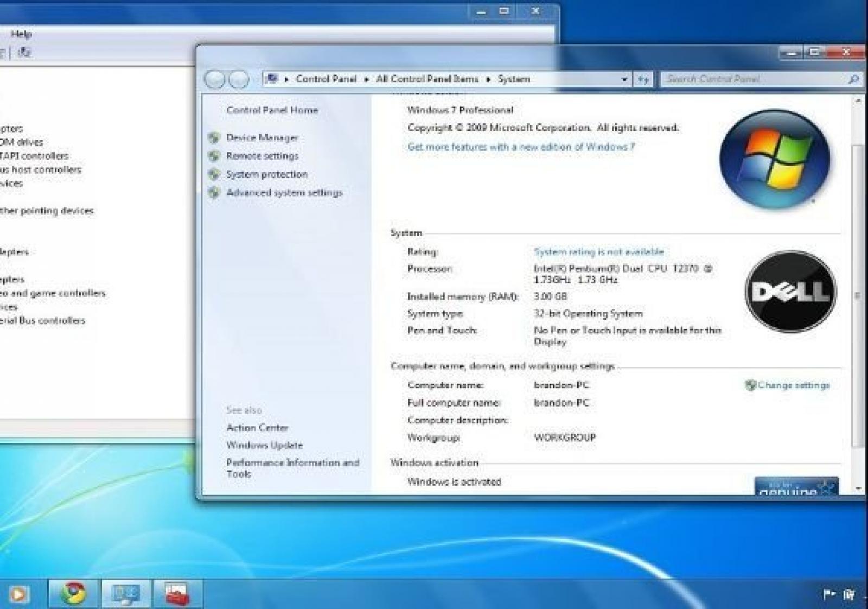Screen dimensions: 868x609
Task: Click the Back navigation arrow button
Action: click(x=215, y=79)
